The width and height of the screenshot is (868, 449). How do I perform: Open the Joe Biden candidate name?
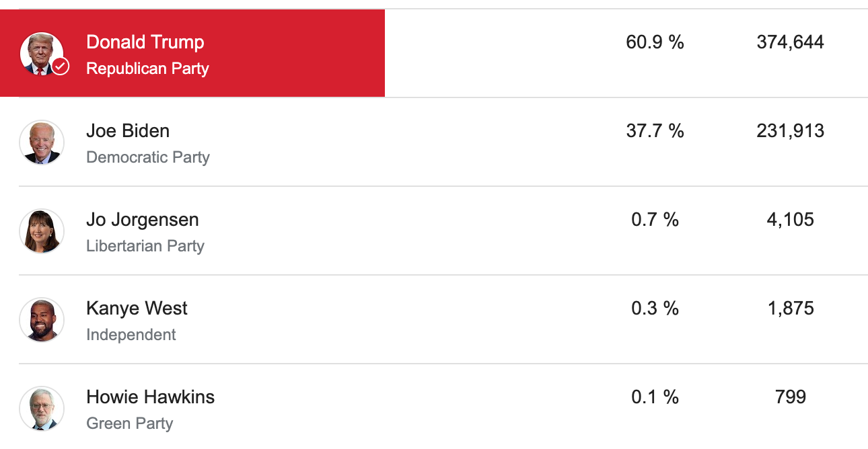point(128,130)
